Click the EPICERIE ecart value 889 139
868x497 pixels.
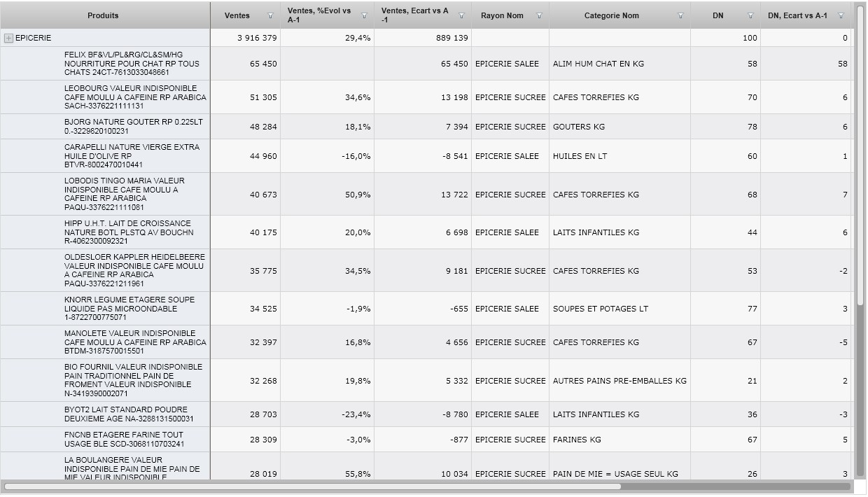[451, 38]
